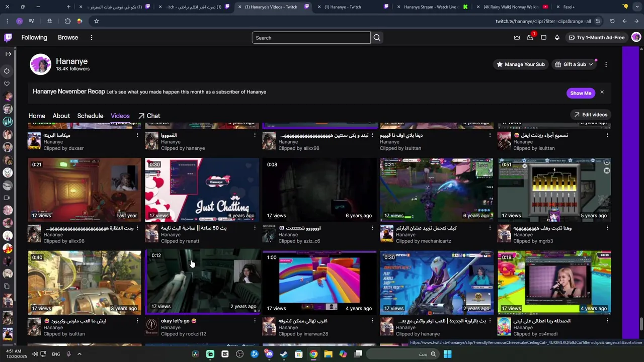Click Try 1-Month Ad-Free button

click(596, 38)
